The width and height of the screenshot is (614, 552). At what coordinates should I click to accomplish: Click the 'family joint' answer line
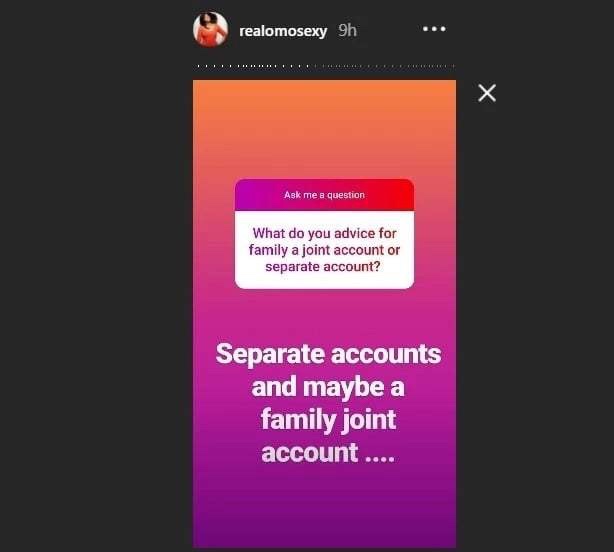[328, 420]
